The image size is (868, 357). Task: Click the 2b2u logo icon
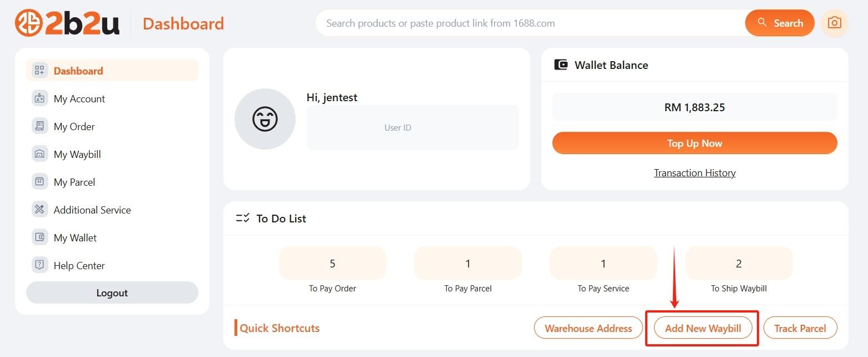[x=29, y=23]
